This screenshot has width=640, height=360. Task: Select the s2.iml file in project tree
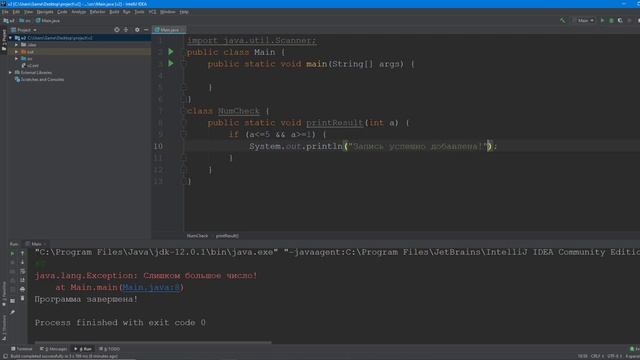(x=30, y=65)
